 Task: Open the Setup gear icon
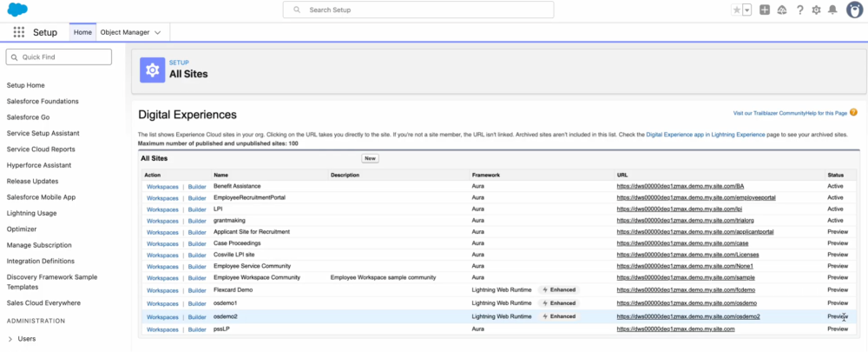tap(816, 10)
